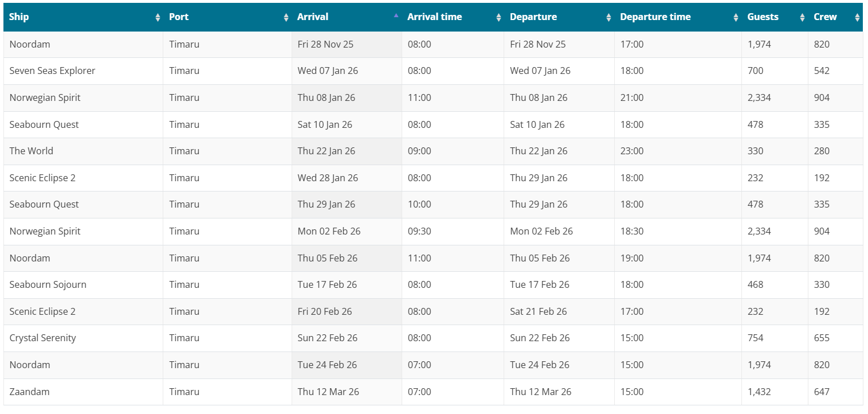Sort table by Guests column header
The image size is (868, 414).
[763, 17]
